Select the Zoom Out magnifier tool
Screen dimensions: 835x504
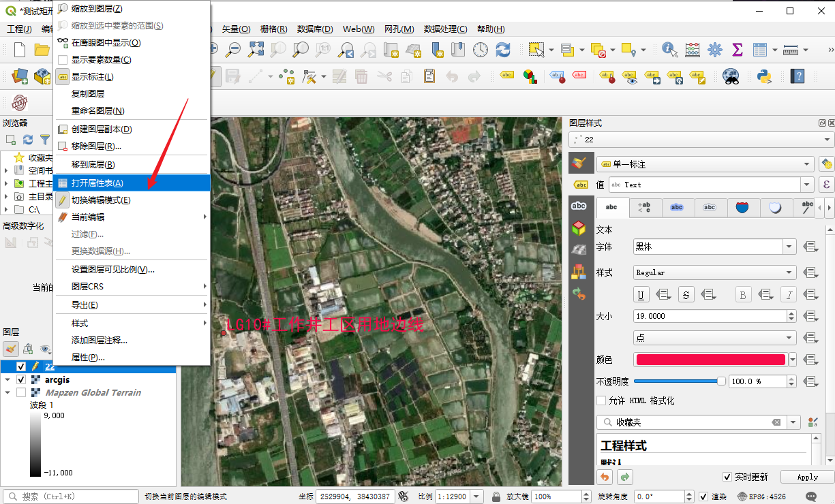[234, 50]
